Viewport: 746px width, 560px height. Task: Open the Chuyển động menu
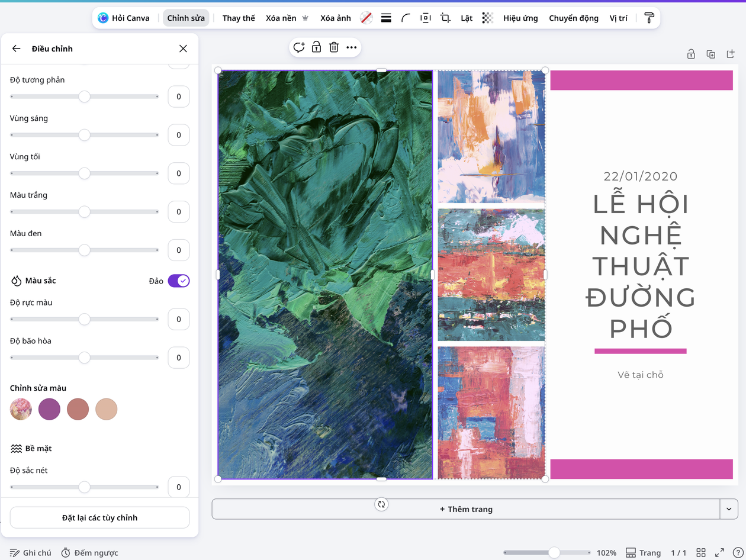(574, 18)
